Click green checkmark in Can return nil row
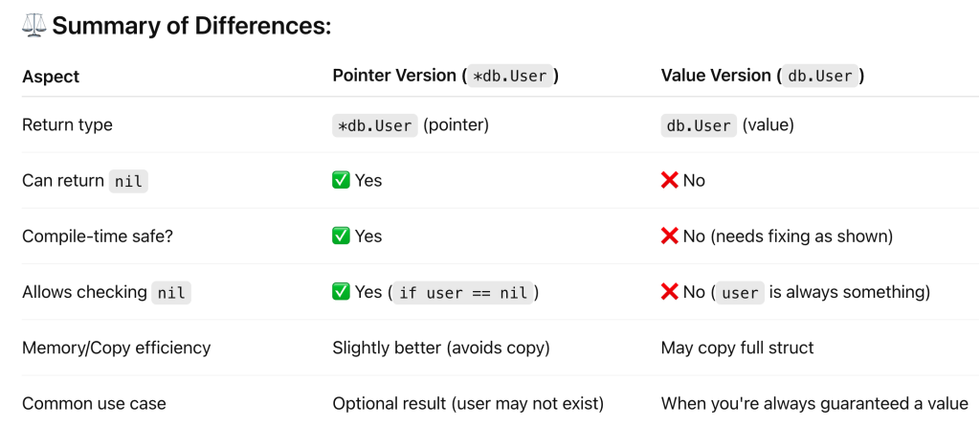 (x=341, y=180)
